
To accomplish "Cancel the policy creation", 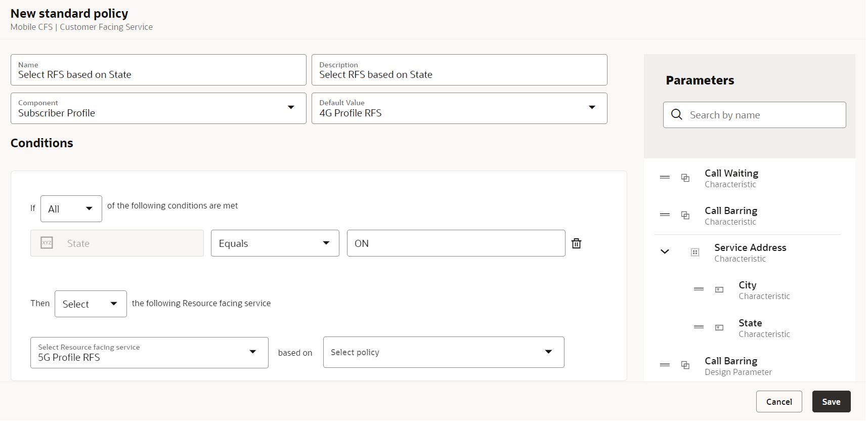I will [778, 402].
